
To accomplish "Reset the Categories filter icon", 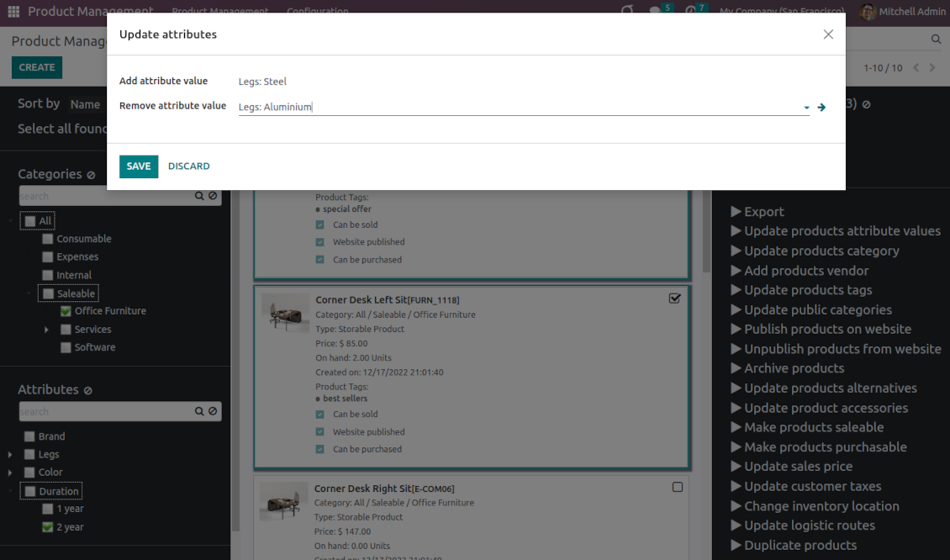I will [x=91, y=175].
